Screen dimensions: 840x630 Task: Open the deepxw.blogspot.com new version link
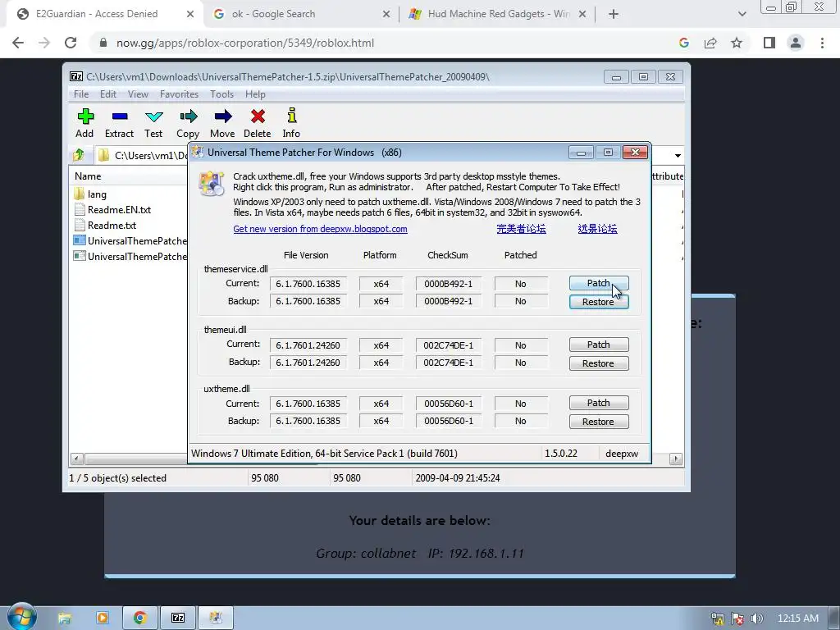point(321,229)
